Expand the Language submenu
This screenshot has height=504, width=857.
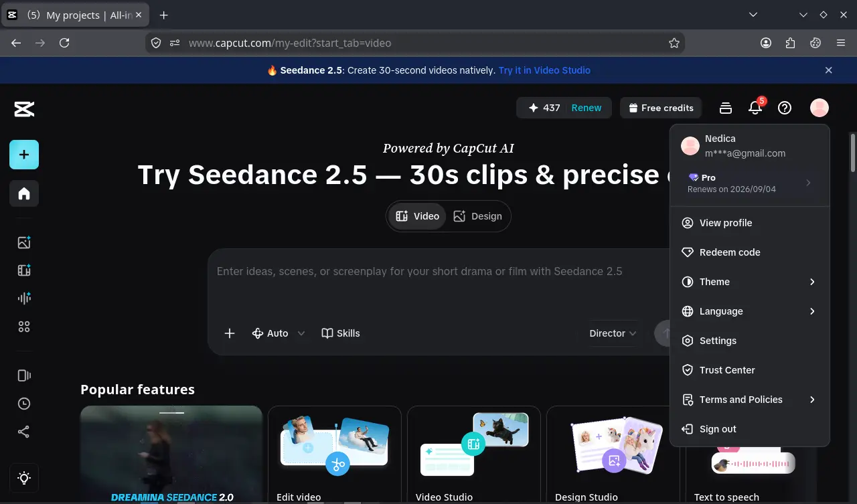(x=749, y=311)
